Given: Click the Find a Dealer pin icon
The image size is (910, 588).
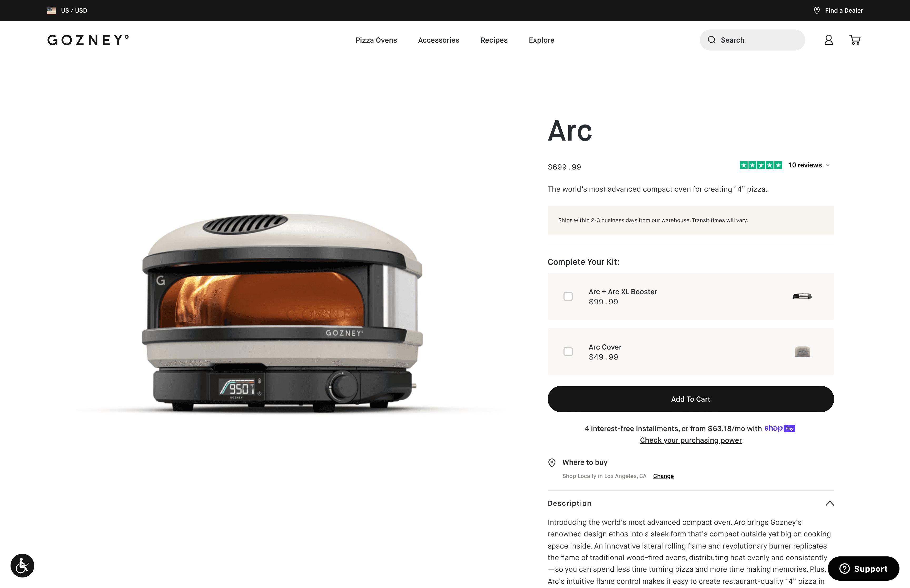Looking at the screenshot, I should click(x=817, y=10).
